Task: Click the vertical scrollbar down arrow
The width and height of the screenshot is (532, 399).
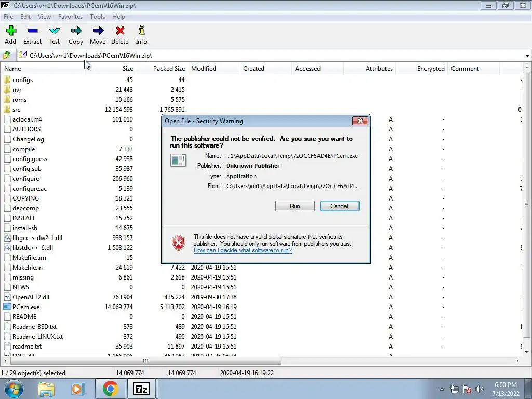Action: (526, 352)
